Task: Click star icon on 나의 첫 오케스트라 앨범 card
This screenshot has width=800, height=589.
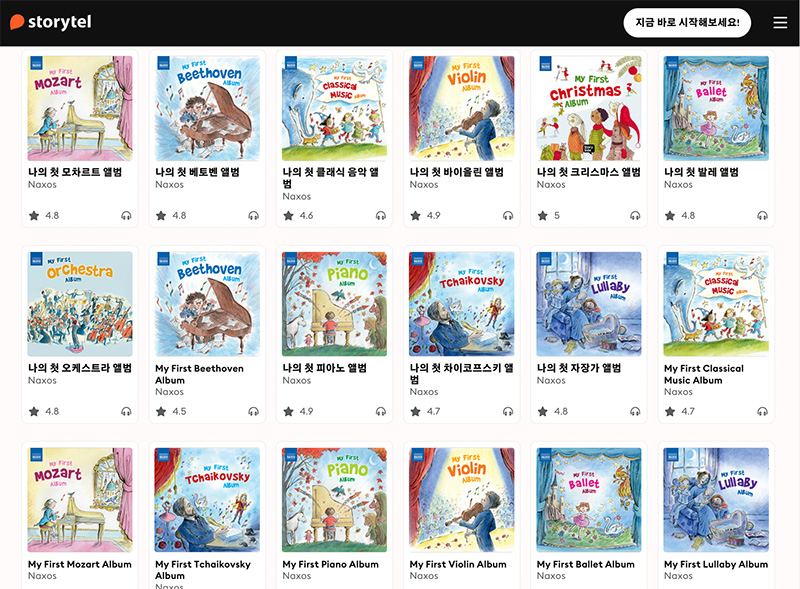Action: tap(34, 411)
